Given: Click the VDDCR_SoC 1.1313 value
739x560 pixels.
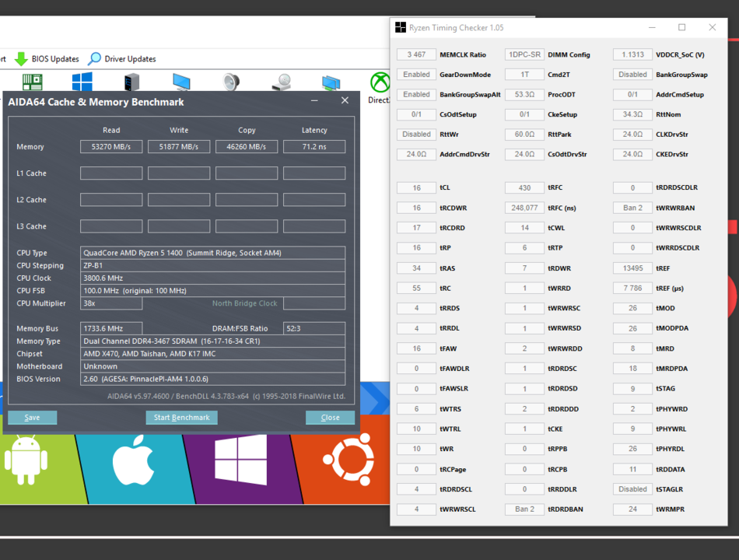Looking at the screenshot, I should pos(632,54).
